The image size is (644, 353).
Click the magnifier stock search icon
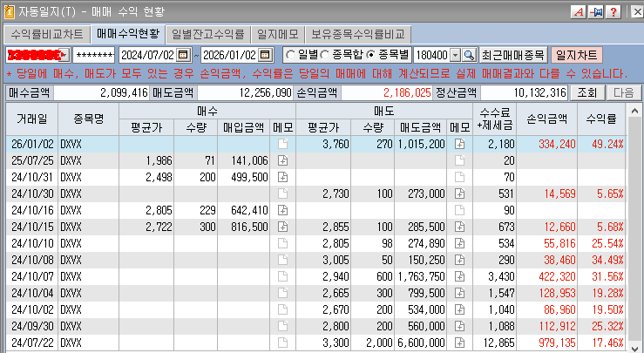point(469,55)
